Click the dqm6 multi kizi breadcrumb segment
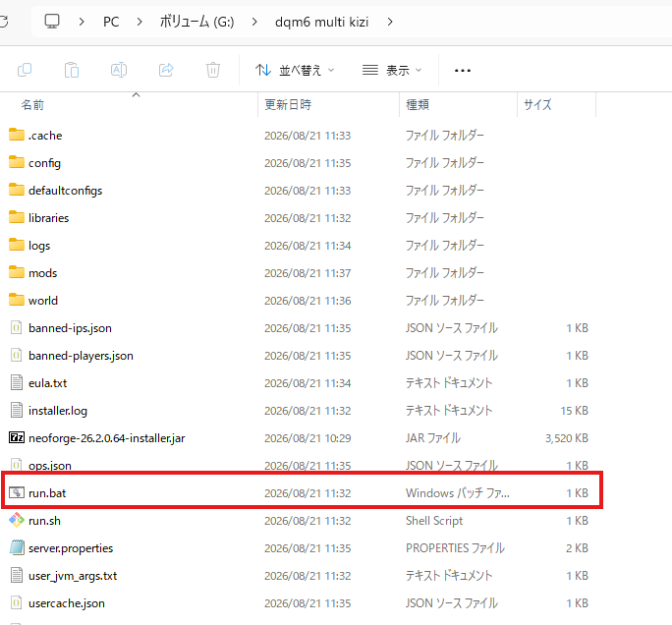Image resolution: width=672 pixels, height=625 pixels. coord(322,22)
